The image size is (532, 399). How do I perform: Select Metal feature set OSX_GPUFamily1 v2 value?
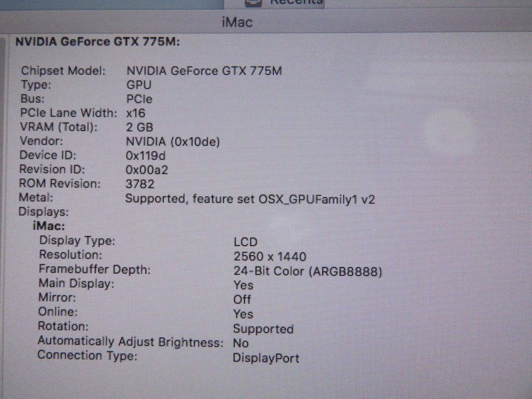250,199
